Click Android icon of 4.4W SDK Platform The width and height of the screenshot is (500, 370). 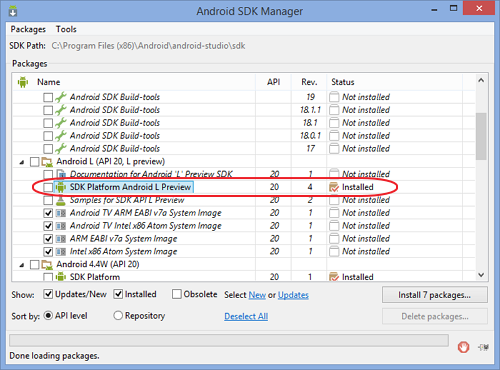(x=61, y=276)
